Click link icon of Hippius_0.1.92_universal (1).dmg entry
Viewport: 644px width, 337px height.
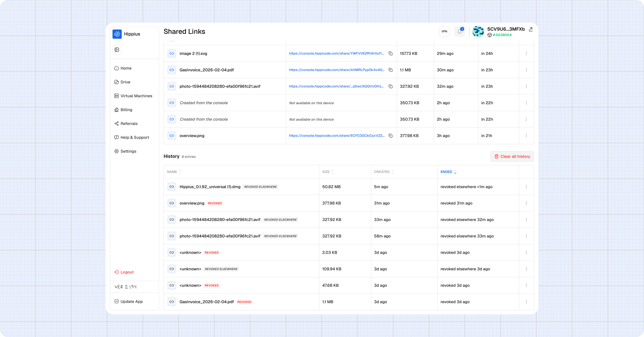[172, 187]
